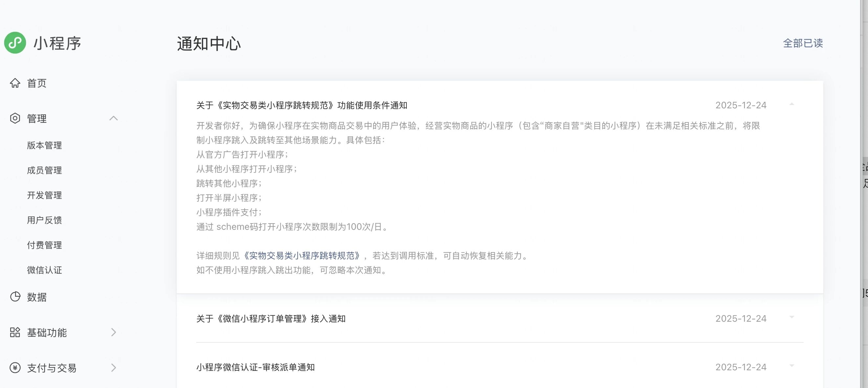
Task: Click the green Mini Program logo icon
Action: (15, 43)
